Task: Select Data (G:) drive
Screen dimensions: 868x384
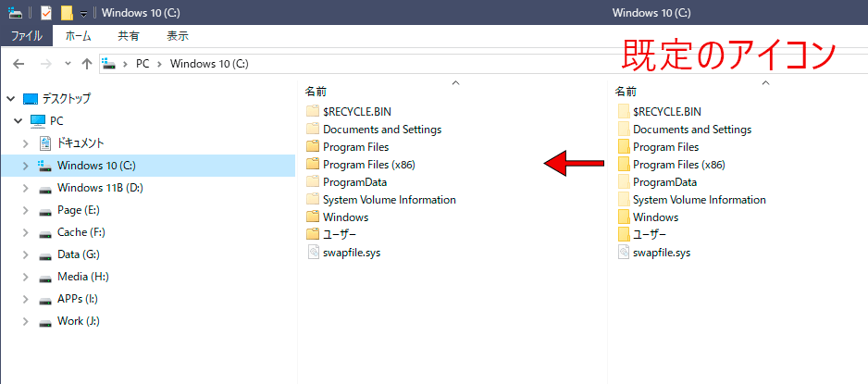Action: click(x=79, y=254)
